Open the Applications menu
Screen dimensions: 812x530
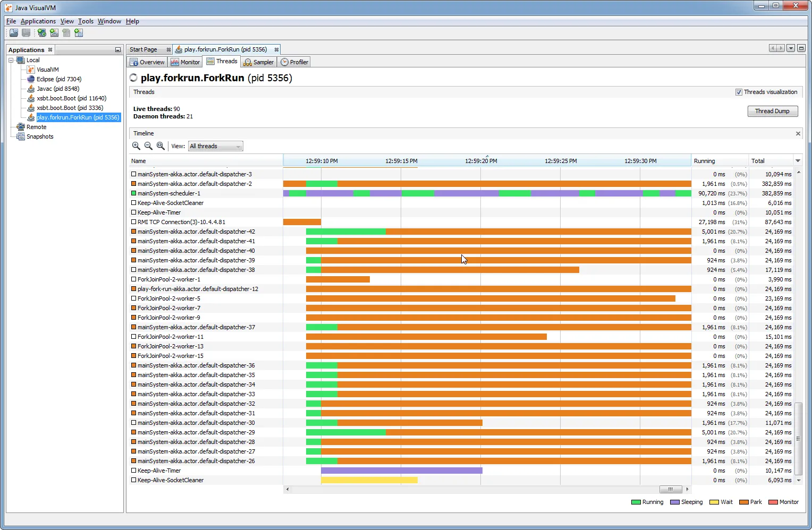pos(38,21)
